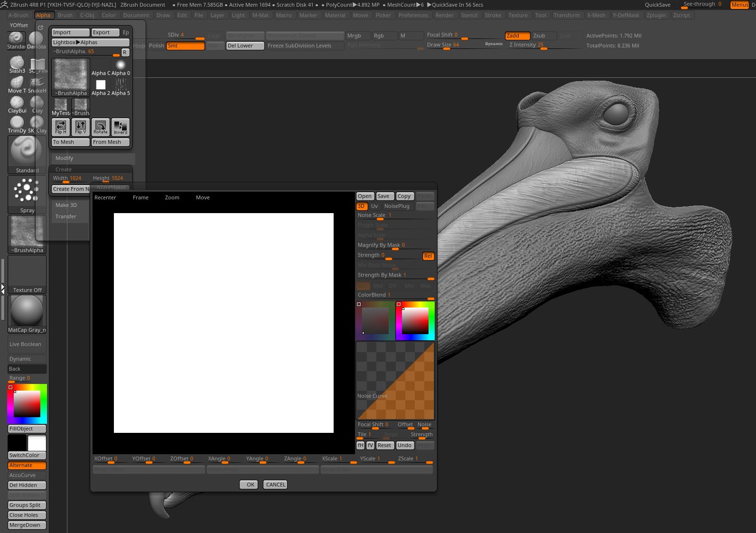The height and width of the screenshot is (533, 756).
Task: Select the DamStandard brush icon
Action: tap(36, 40)
